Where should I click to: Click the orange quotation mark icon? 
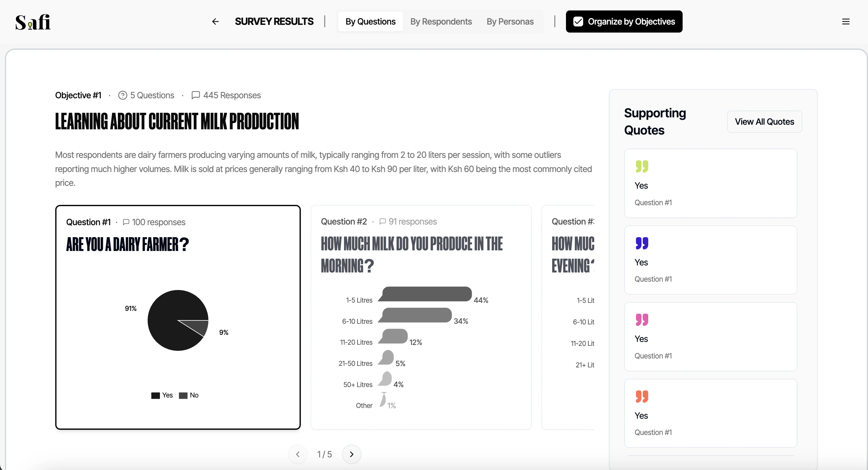(x=642, y=397)
